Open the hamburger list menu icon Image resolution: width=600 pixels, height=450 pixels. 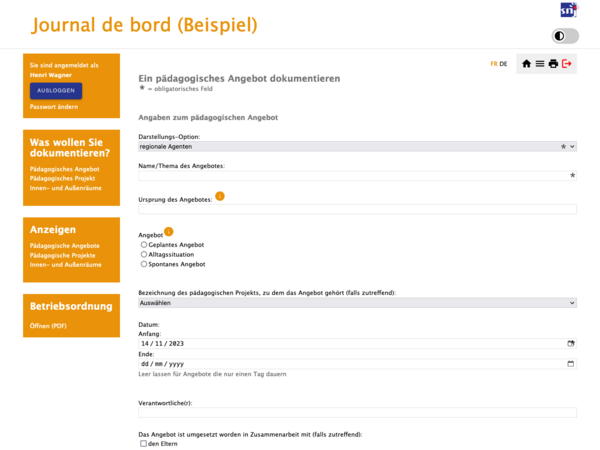(x=540, y=64)
